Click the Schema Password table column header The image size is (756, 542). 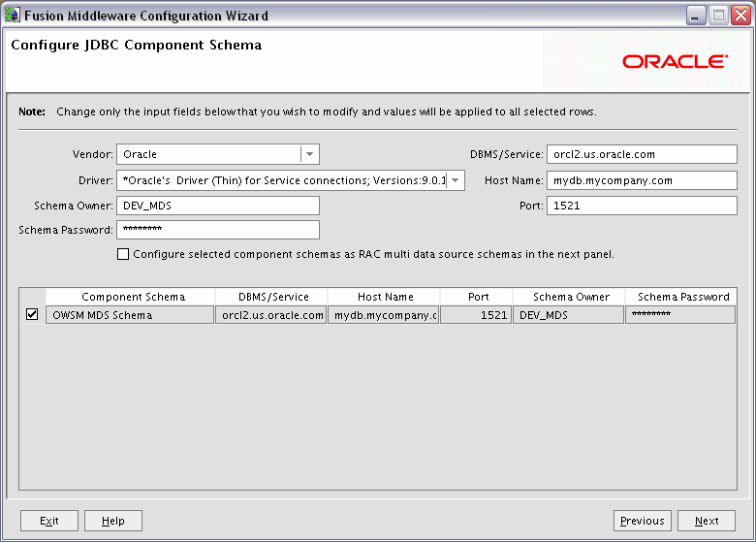(680, 297)
